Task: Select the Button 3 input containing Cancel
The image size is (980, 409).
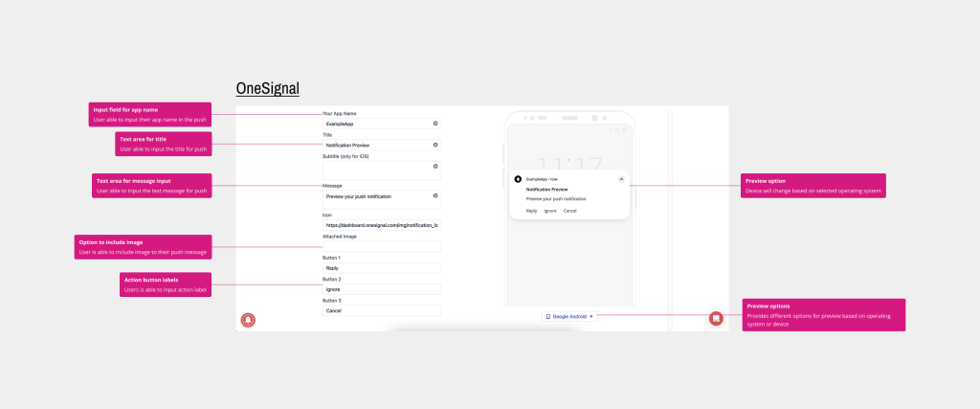Action: [382, 310]
